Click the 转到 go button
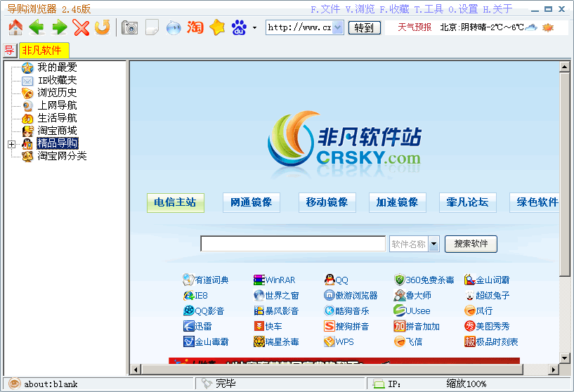The height and width of the screenshot is (392, 574). (364, 28)
